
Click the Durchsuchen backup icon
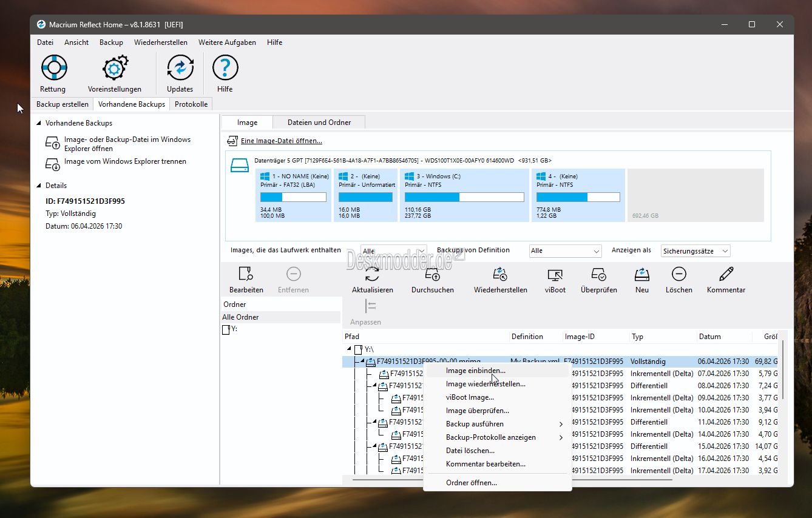pyautogui.click(x=432, y=275)
